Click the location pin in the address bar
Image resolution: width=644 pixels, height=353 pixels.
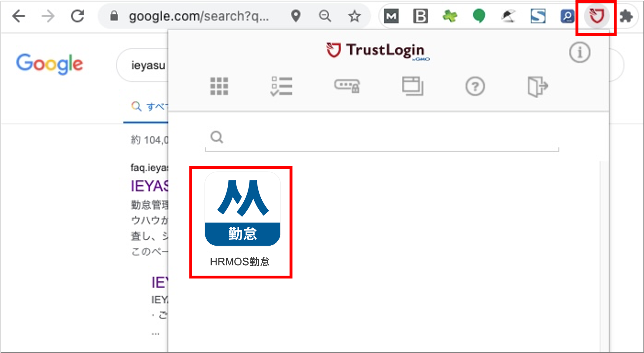click(296, 15)
